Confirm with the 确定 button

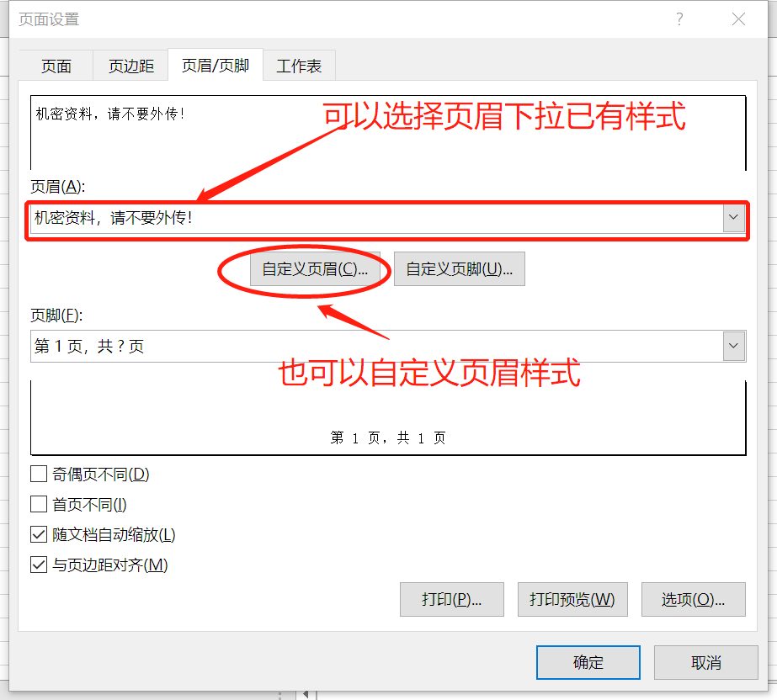tap(588, 662)
